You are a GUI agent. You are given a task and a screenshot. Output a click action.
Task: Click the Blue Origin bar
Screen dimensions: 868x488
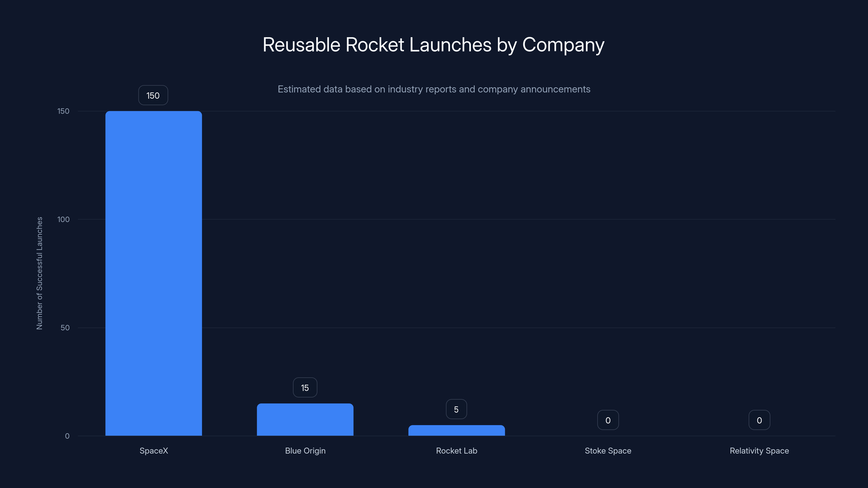[x=305, y=420]
